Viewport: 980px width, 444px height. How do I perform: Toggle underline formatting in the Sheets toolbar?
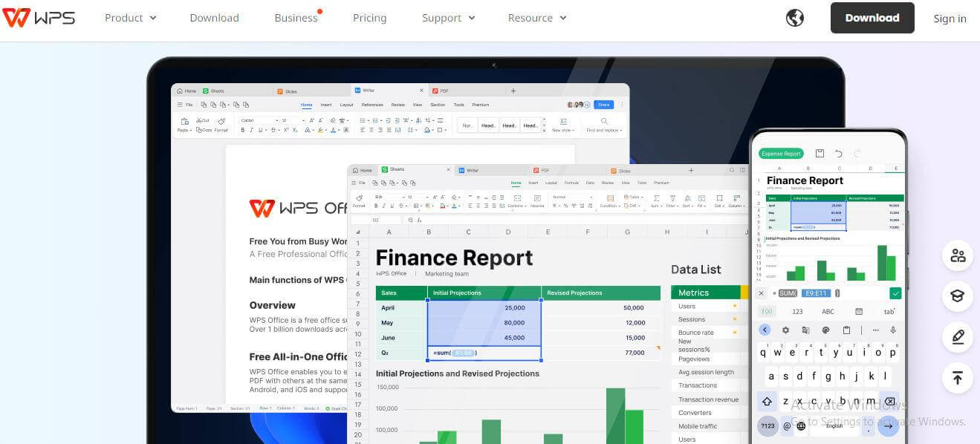coord(391,206)
